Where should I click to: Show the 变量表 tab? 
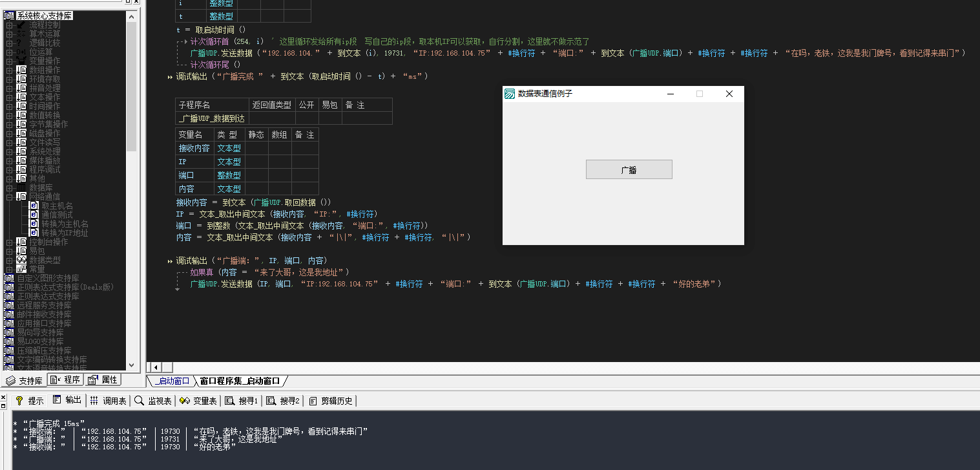coord(198,401)
